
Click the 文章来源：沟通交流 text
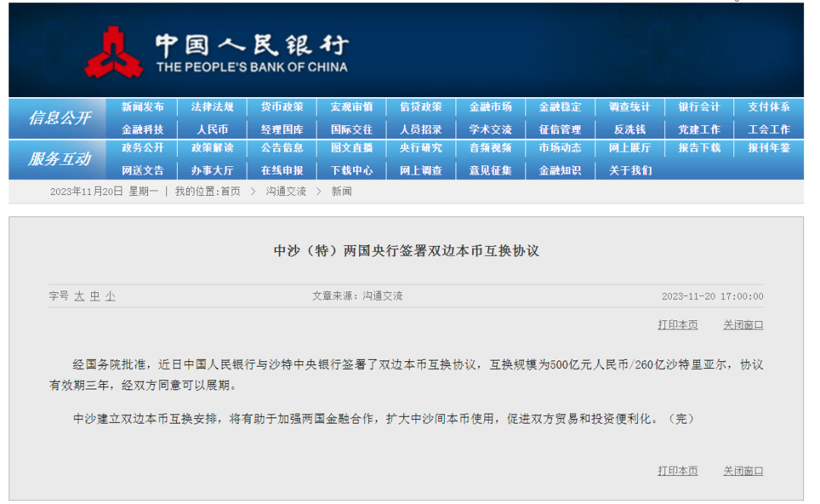tap(357, 296)
